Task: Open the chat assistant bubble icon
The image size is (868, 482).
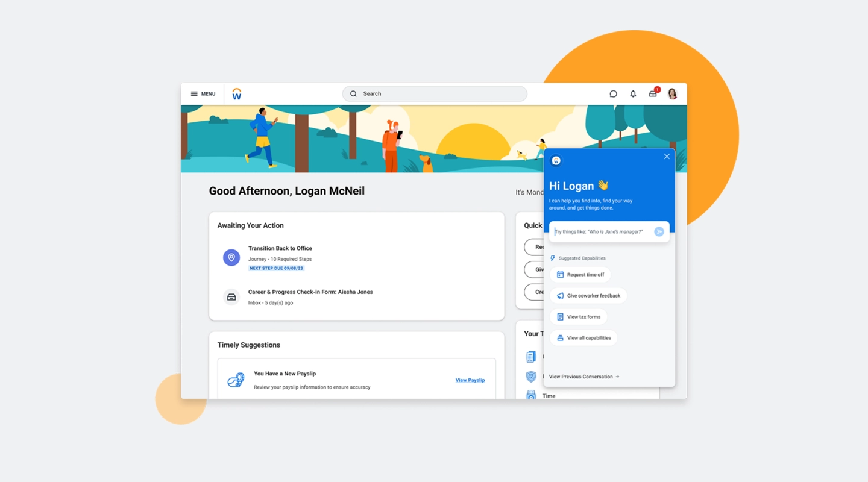Action: pyautogui.click(x=613, y=94)
